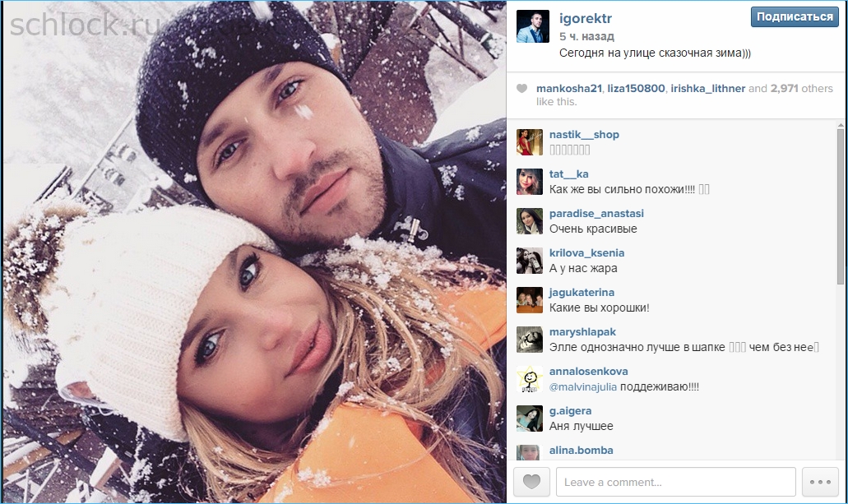
Task: Click the Подписаться follow button
Action: (x=795, y=16)
